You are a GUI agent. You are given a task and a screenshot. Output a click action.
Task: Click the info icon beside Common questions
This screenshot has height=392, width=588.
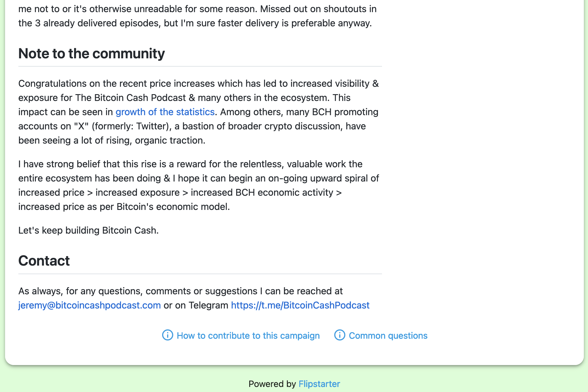tap(340, 335)
